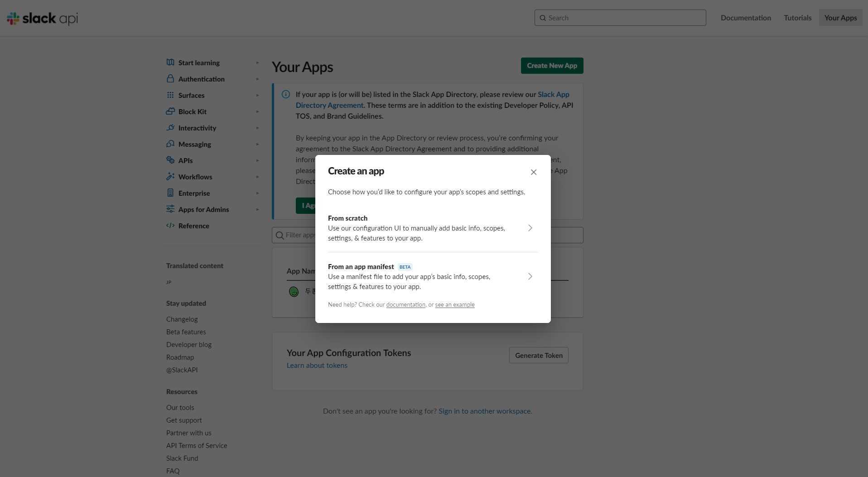Click the Create New App button
Image resolution: width=868 pixels, height=477 pixels.
click(x=552, y=66)
